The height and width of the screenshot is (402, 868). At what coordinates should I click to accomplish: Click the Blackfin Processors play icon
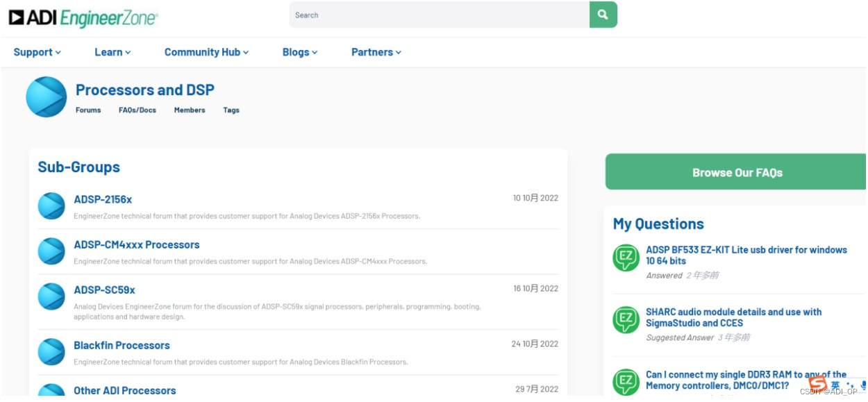coord(51,352)
